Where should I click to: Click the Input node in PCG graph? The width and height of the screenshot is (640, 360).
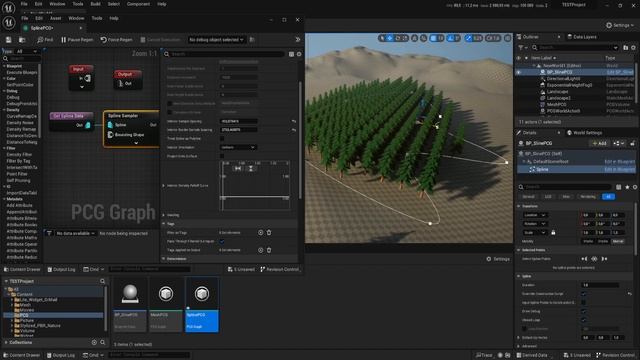[81, 77]
